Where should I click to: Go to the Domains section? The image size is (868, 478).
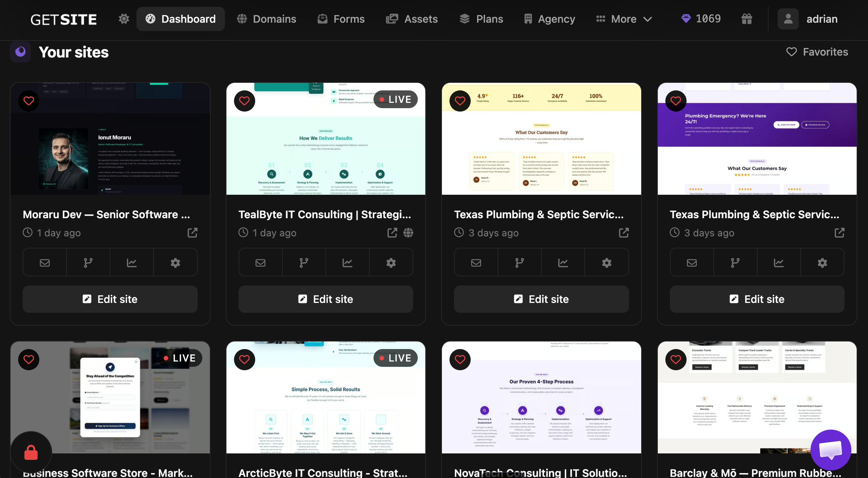[x=266, y=19]
